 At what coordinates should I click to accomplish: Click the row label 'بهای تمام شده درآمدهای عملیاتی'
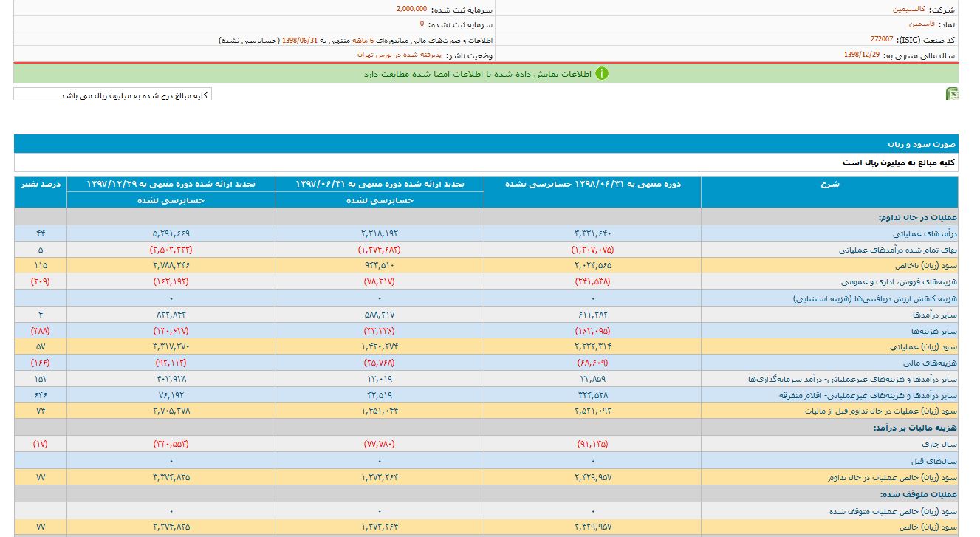click(x=897, y=250)
